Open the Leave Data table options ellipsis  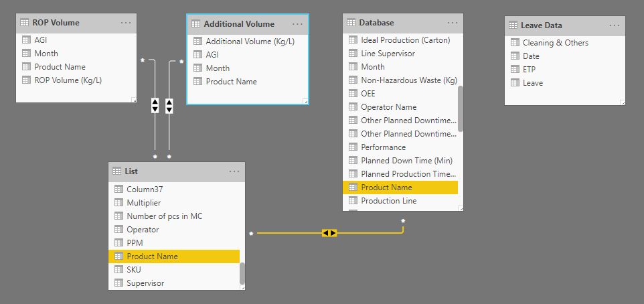pyautogui.click(x=615, y=25)
